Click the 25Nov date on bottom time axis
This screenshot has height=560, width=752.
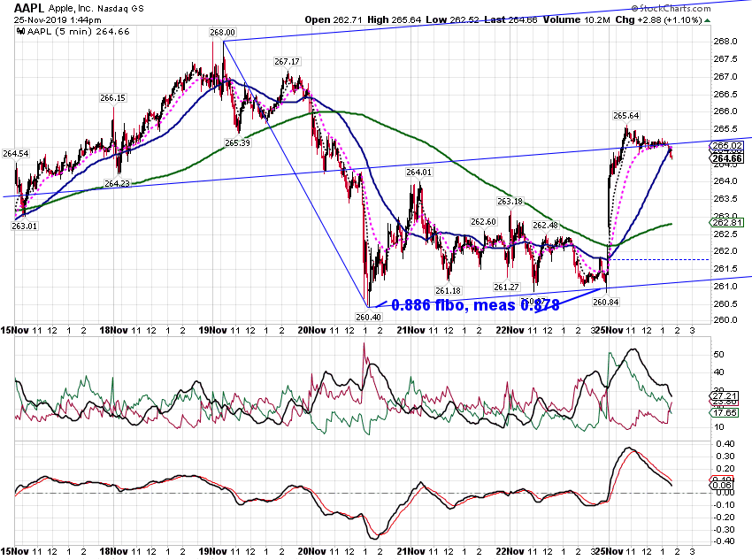[609, 551]
